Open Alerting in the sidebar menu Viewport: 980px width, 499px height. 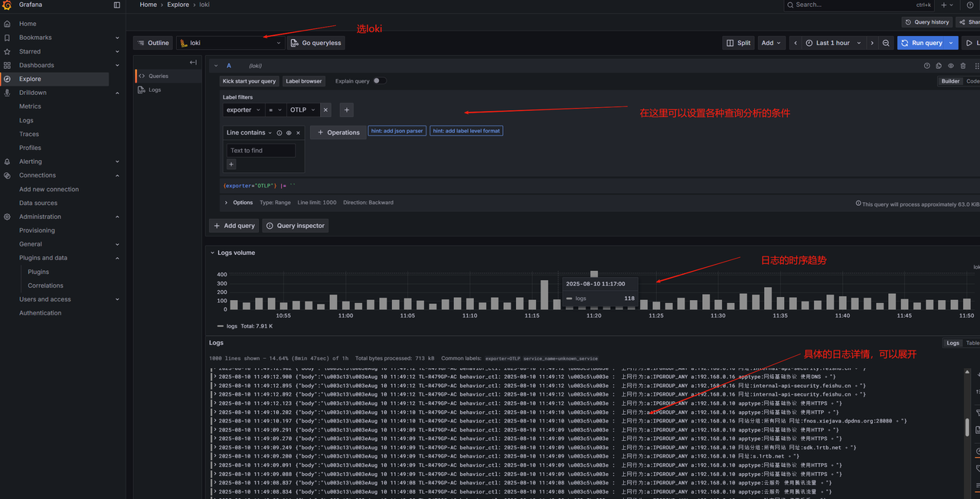tap(31, 161)
